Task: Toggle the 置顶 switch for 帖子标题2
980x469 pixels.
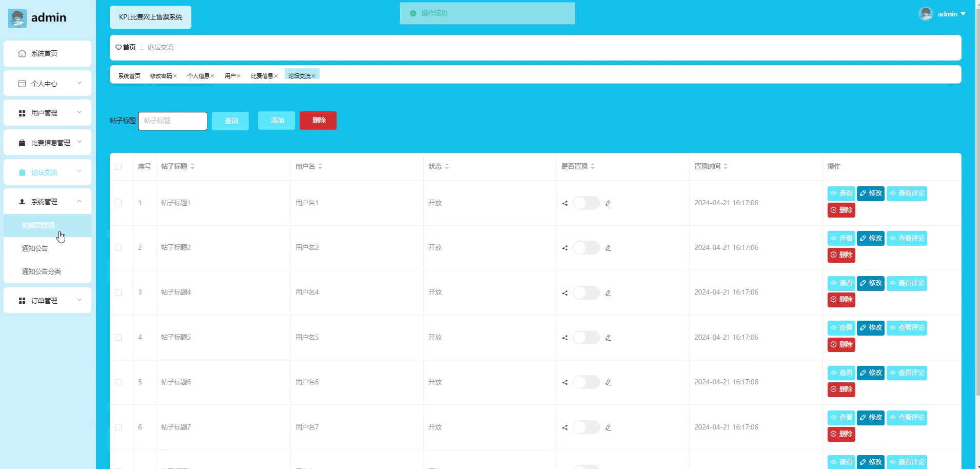Action: tap(586, 248)
